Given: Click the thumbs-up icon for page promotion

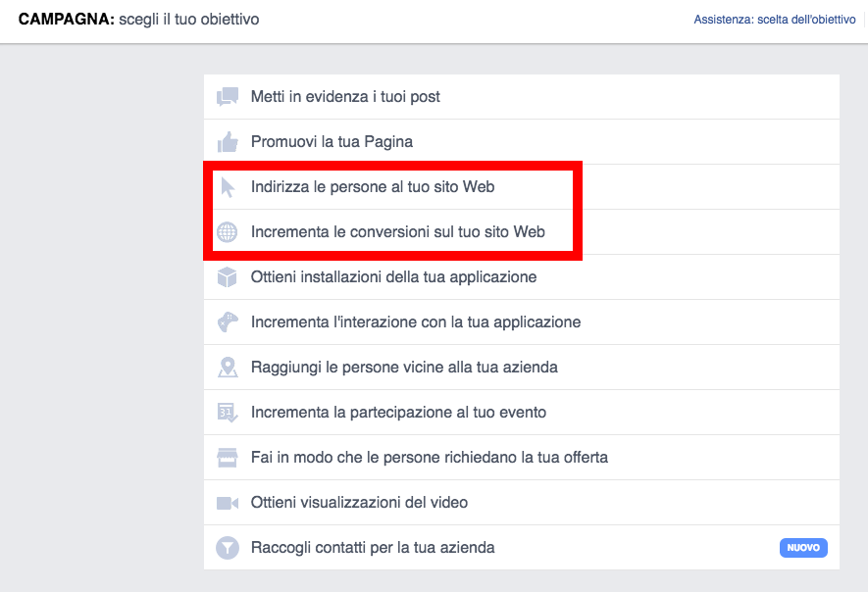Looking at the screenshot, I should click(227, 142).
